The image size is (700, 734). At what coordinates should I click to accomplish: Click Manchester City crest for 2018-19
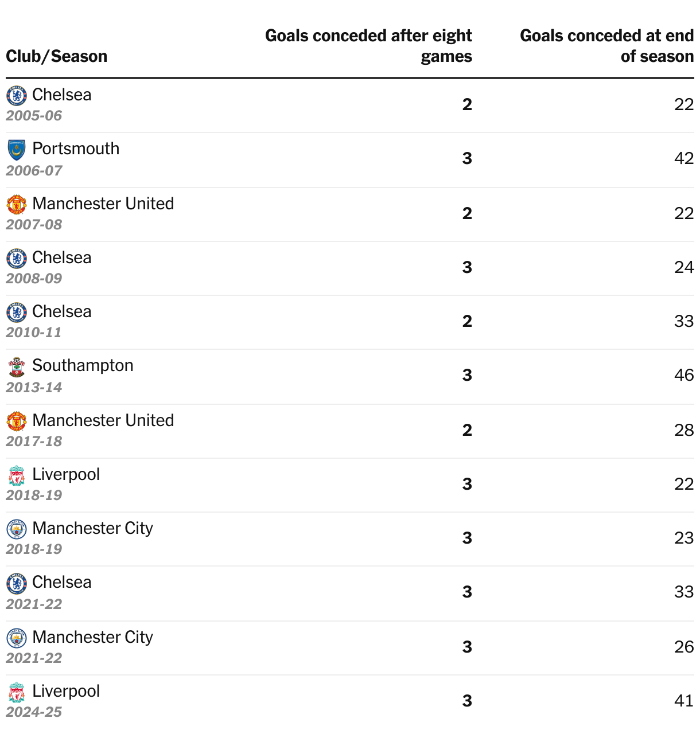tap(17, 529)
